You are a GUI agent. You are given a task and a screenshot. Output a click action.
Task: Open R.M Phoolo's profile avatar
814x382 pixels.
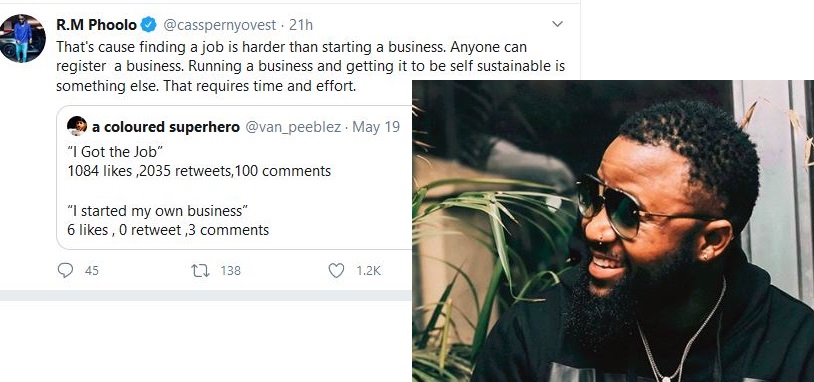click(x=22, y=38)
